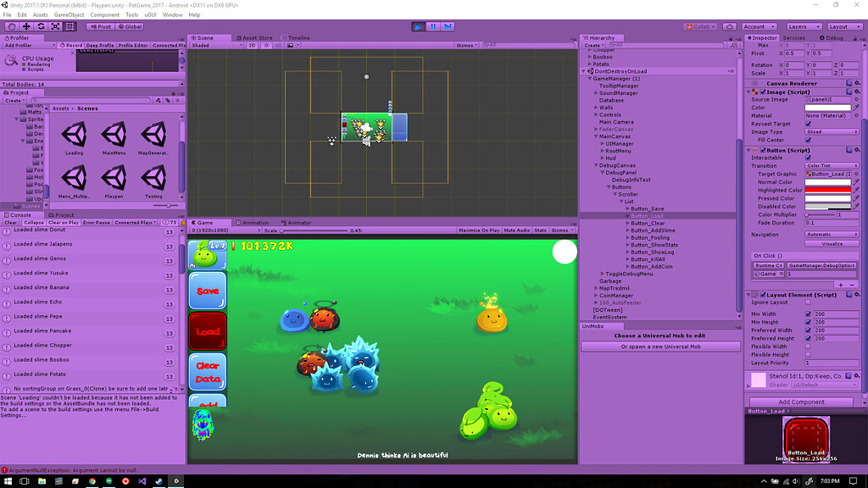Screen dimensions: 868x488
Task: Click the Visualize button under Navigation
Action: pos(833,243)
